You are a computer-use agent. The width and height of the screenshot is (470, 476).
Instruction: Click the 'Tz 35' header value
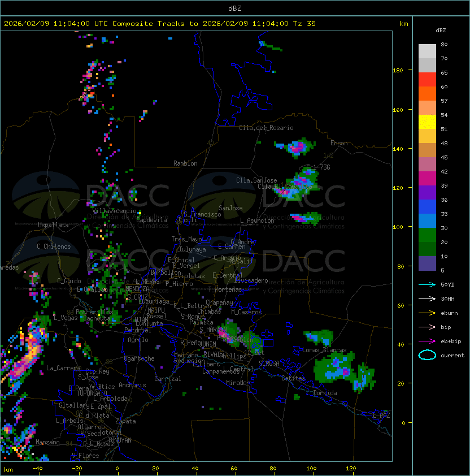pos(304,24)
